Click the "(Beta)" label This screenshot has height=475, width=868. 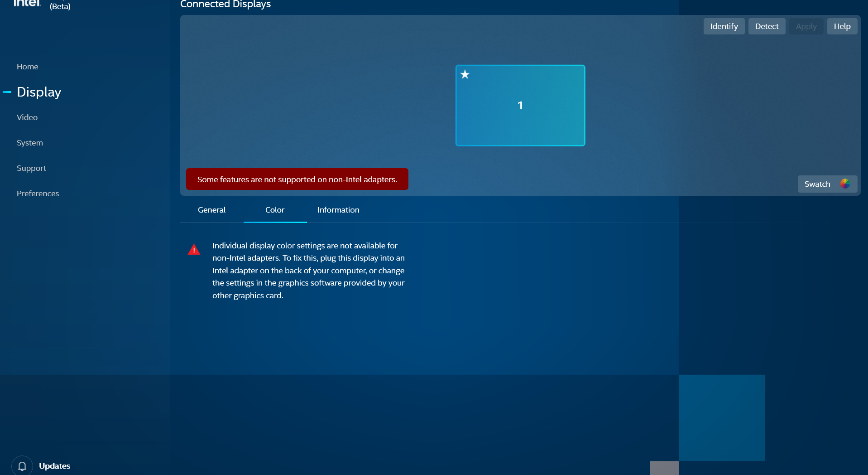(60, 6)
